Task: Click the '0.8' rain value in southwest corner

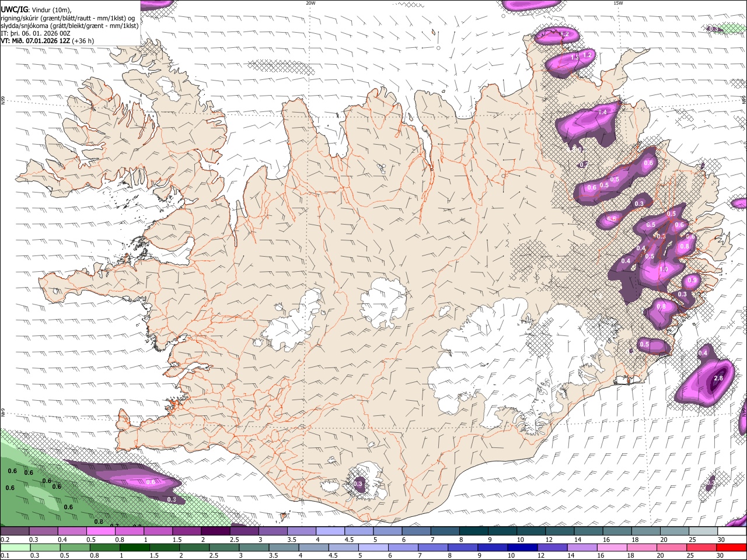Action: [99, 522]
